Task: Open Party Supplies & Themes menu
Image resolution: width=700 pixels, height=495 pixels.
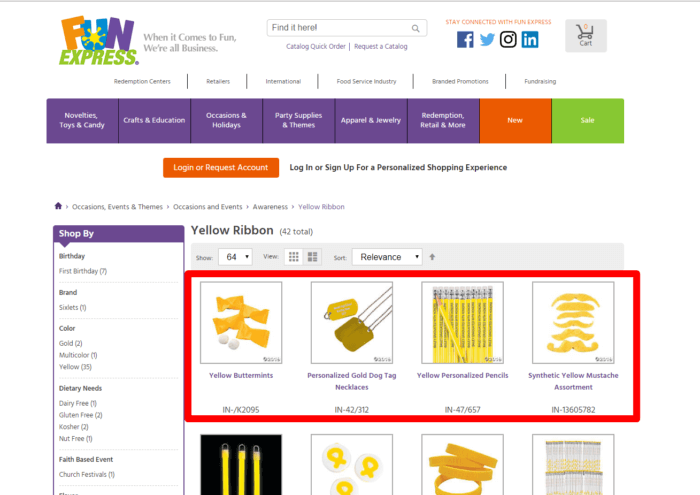Action: [299, 120]
